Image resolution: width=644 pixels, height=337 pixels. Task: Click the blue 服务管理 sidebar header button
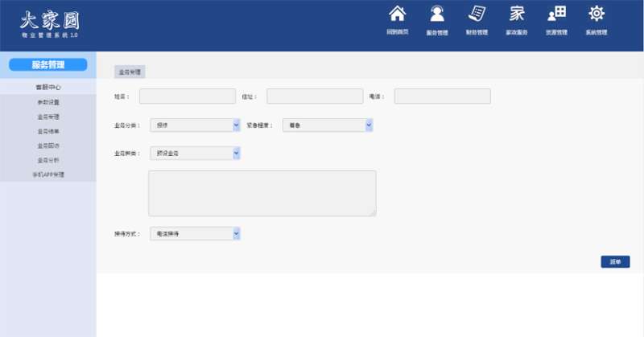[x=48, y=64]
